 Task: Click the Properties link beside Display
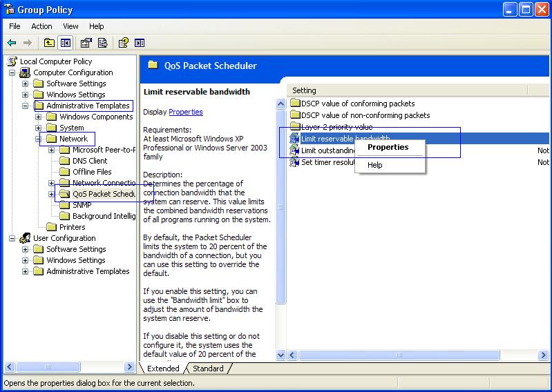[186, 112]
